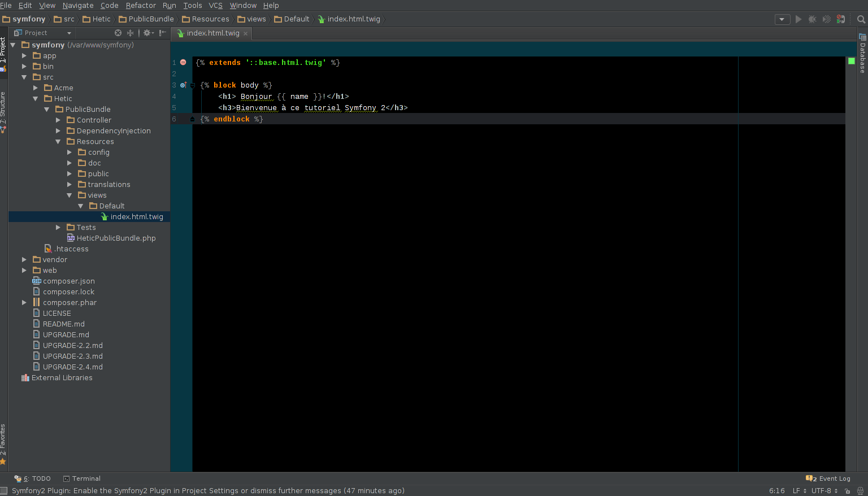Click the caret position 6:16
Viewport: 868px width, 496px height.
[x=777, y=491]
